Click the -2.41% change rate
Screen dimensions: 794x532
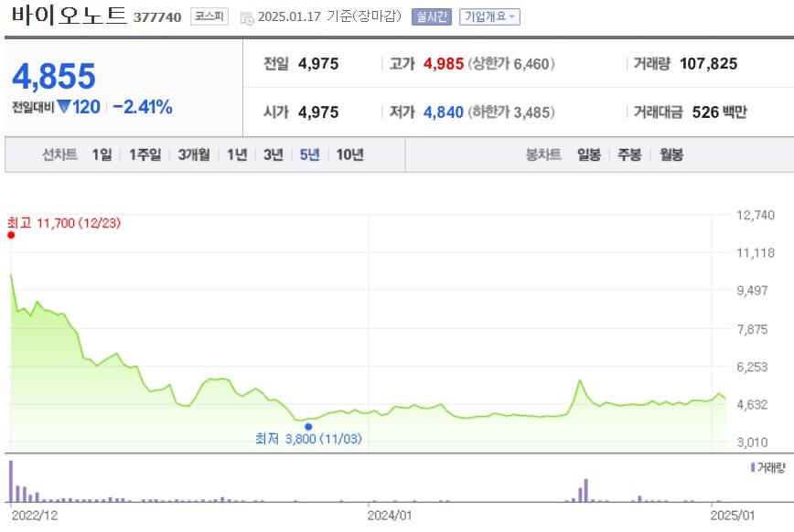(x=143, y=107)
